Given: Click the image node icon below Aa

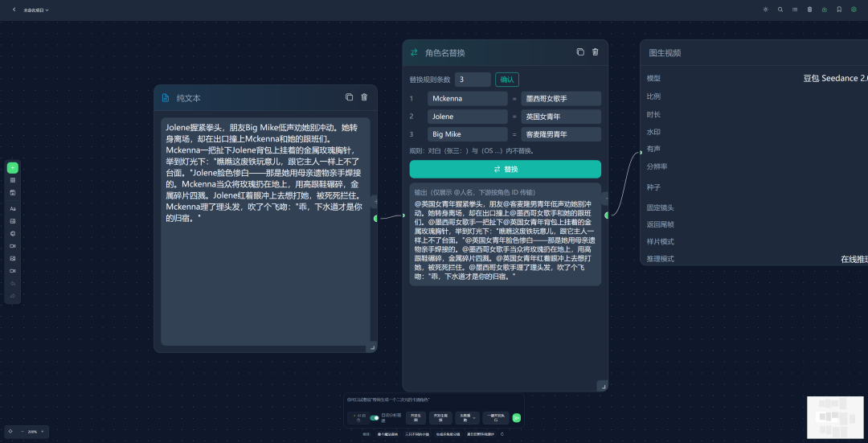Looking at the screenshot, I should click(13, 221).
